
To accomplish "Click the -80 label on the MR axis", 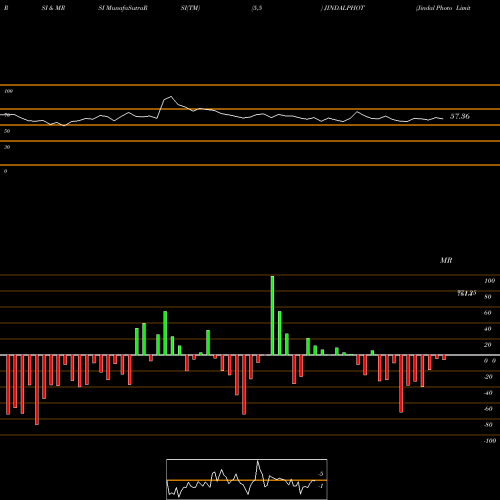I will 488,425.
